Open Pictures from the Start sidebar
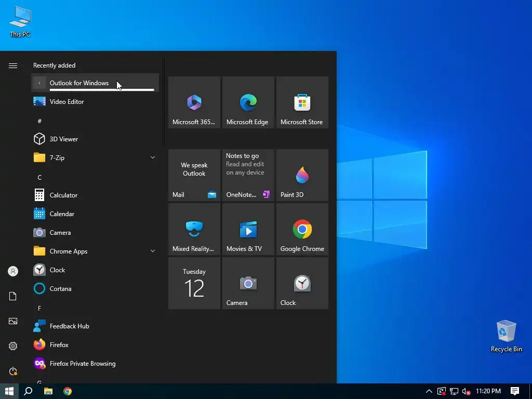 point(13,321)
